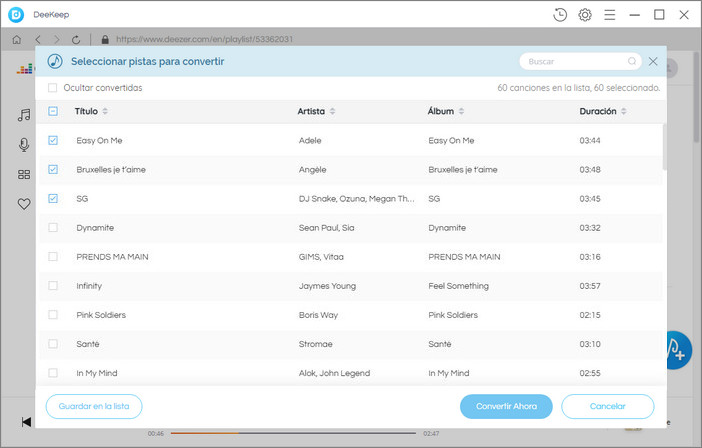Image resolution: width=702 pixels, height=448 pixels.
Task: Click Cancelar button
Action: [x=608, y=406]
